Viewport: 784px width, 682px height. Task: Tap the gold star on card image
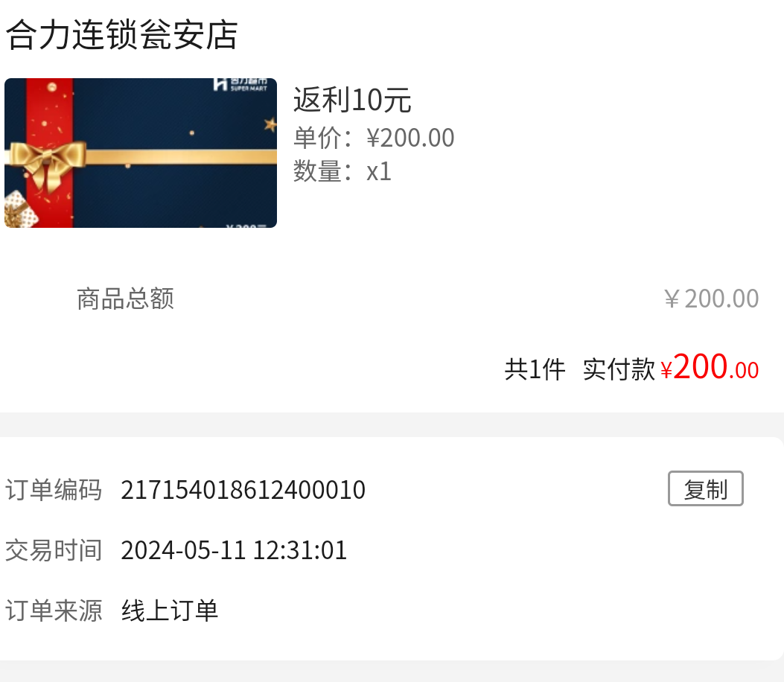tap(270, 124)
